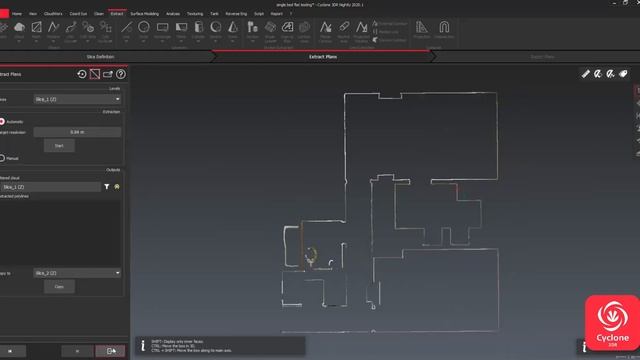Open the Reverse Eng ribbon tab
Viewport: 640px width, 360px height.
point(236,13)
